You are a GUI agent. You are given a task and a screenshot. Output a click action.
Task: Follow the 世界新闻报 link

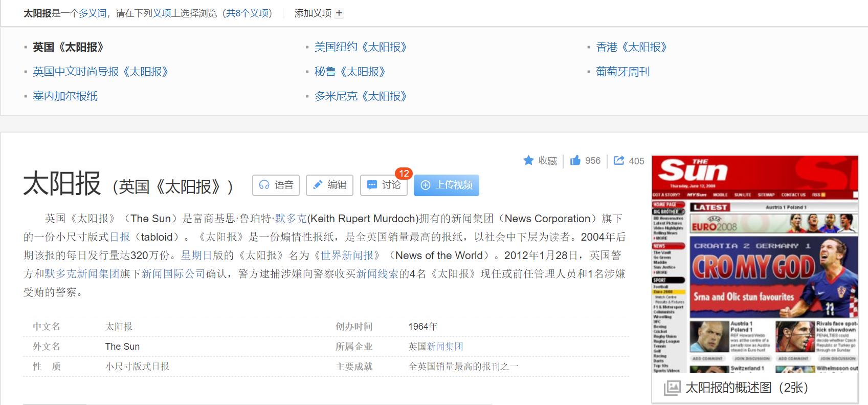347,255
